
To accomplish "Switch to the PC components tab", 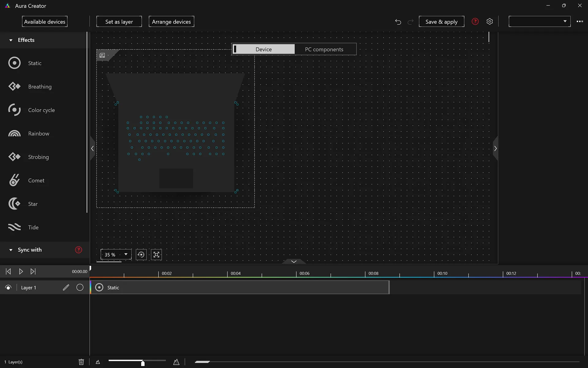I will [324, 49].
